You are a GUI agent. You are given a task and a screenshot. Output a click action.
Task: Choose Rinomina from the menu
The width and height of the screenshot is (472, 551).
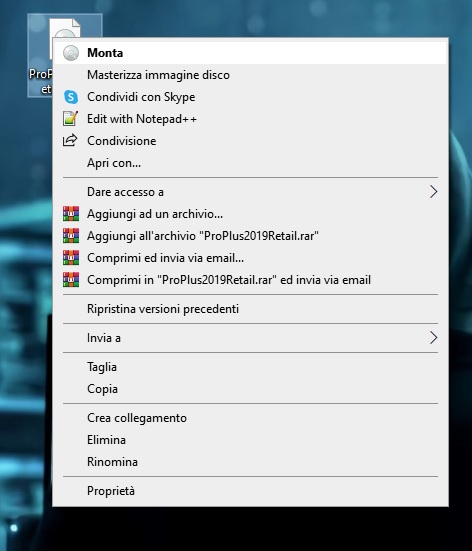[x=251, y=462]
